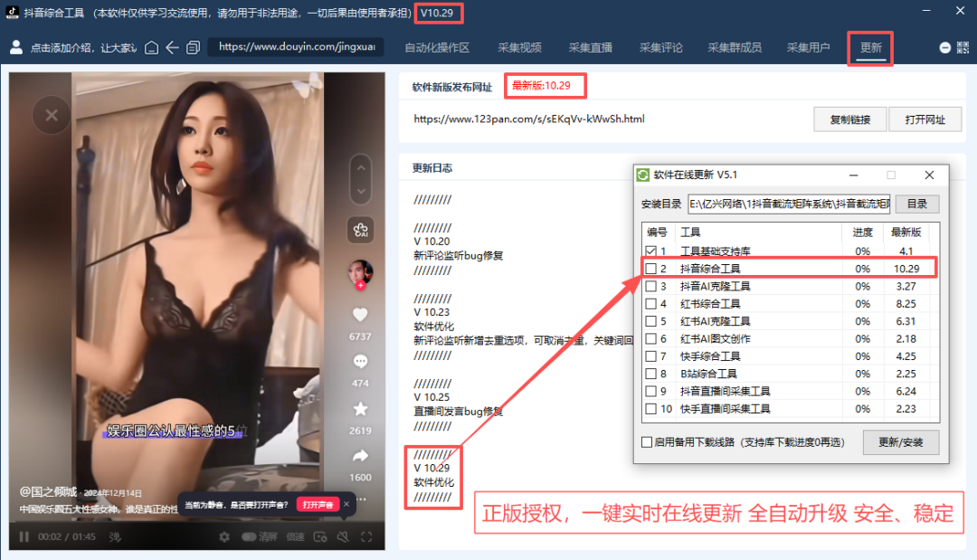Check the 红书AI图文创作 checkbox
Screen dimensions: 977x560
point(651,338)
